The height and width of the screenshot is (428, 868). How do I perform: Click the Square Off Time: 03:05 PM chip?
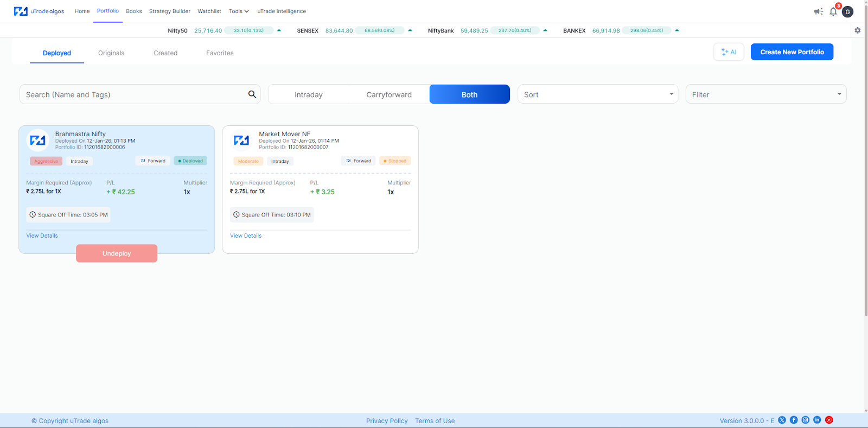pos(68,215)
